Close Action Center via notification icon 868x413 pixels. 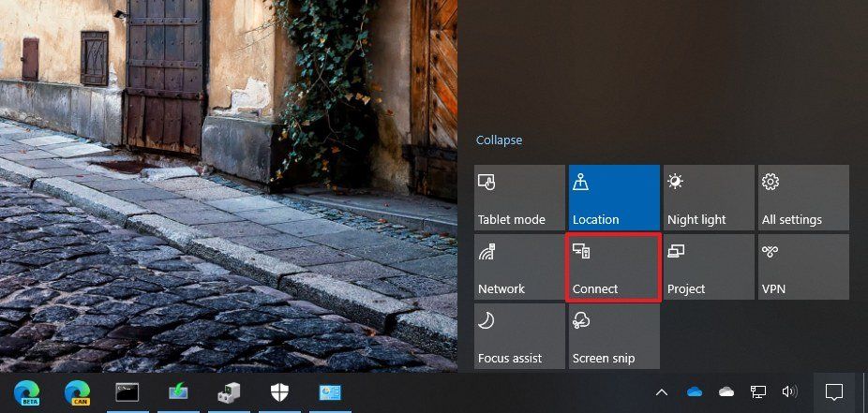tap(833, 392)
